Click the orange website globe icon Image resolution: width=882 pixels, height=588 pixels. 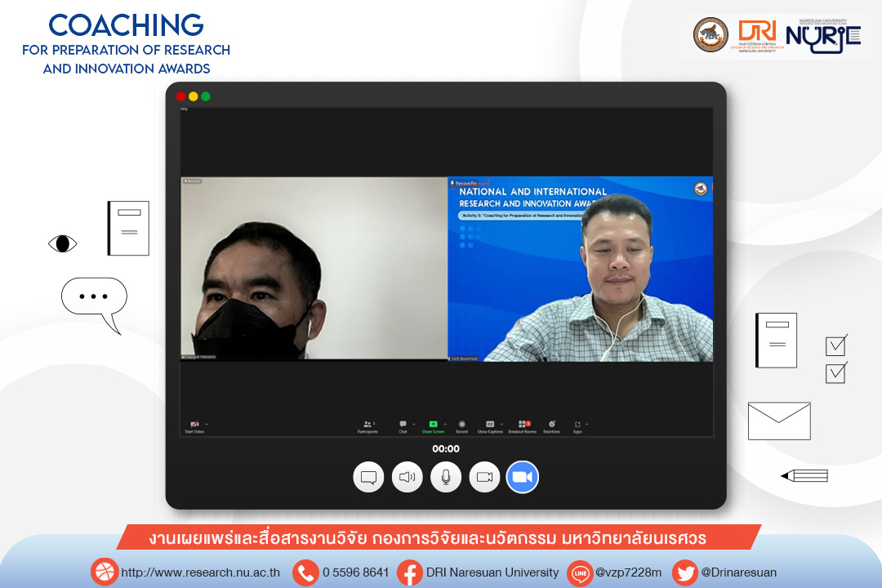coord(104,572)
